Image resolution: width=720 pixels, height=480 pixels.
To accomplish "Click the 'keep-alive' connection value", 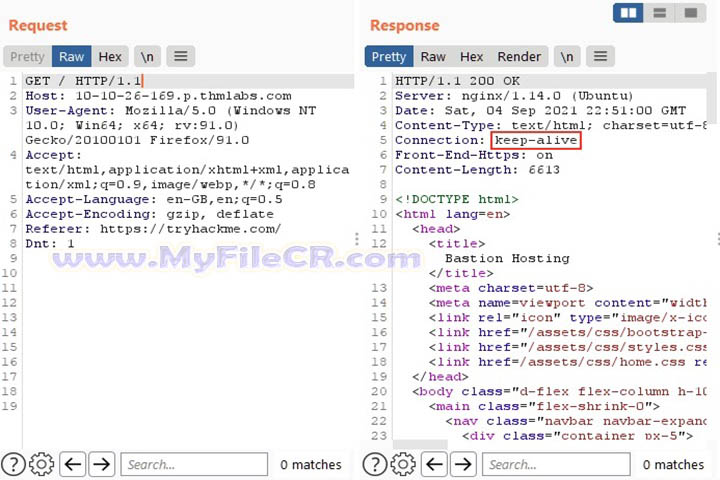I will point(536,140).
